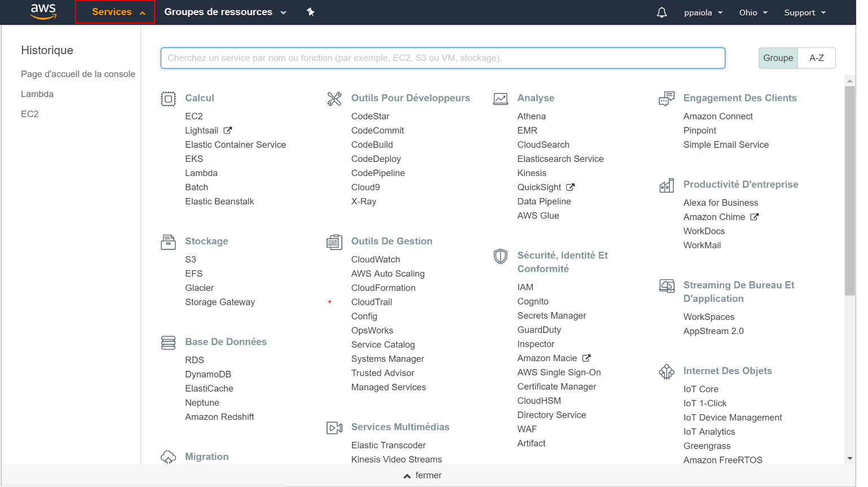Open Systems Manager
868x487 pixels.
[x=387, y=359]
